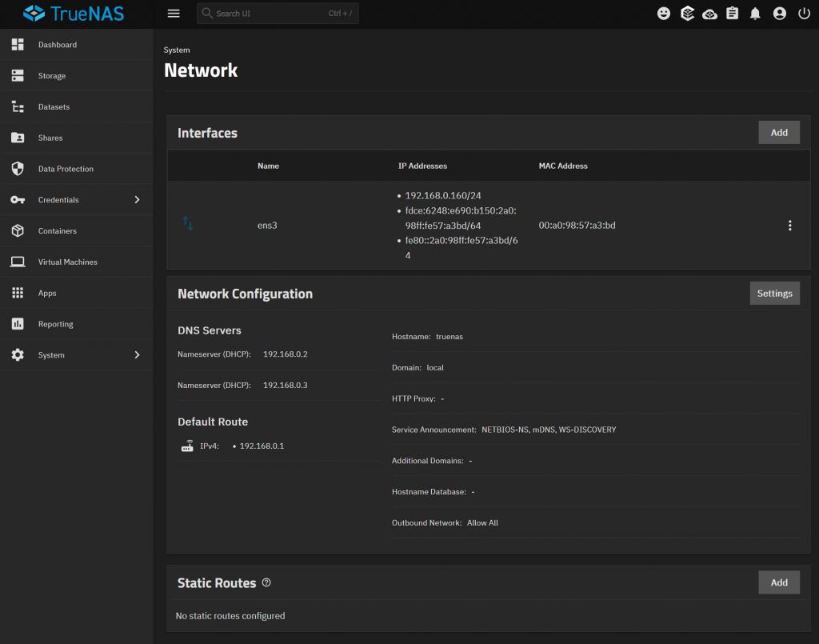The image size is (819, 644).
Task: Open Network Configuration Settings
Action: [x=774, y=294]
